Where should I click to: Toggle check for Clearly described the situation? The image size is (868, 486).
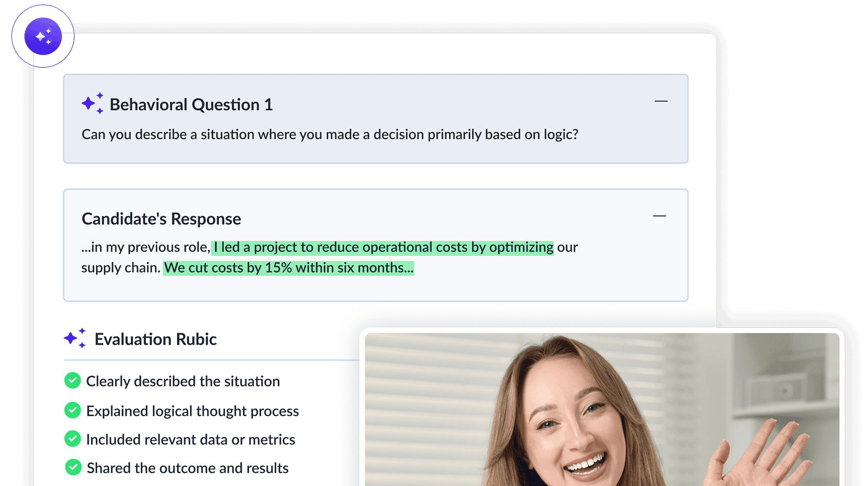(x=73, y=380)
